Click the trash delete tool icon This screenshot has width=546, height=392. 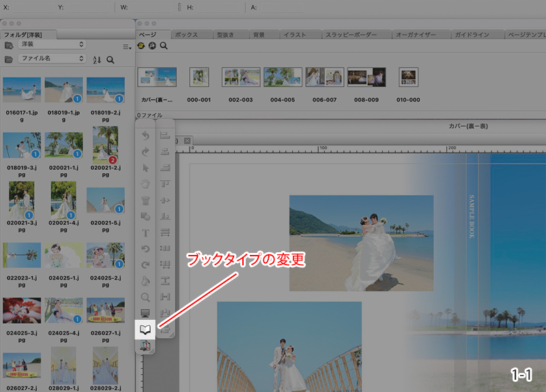pyautogui.click(x=145, y=200)
